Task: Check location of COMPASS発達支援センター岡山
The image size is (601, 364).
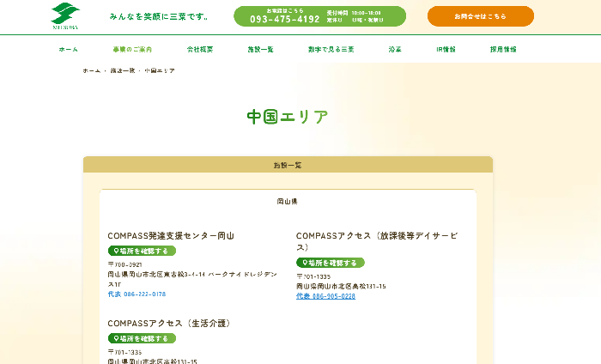Action: tap(142, 251)
